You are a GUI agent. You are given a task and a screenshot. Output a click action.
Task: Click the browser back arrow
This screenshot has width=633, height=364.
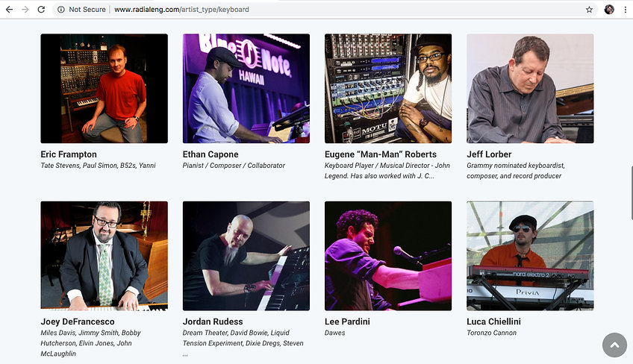pyautogui.click(x=9, y=9)
